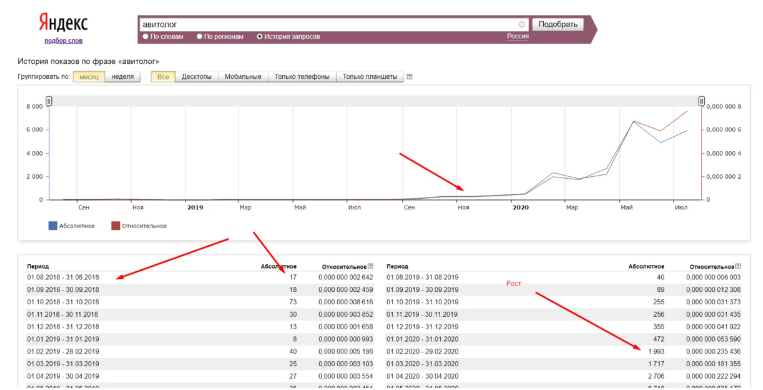763x390 pixels.
Task: Click relative value 0,000 000 008 616
Action: point(346,302)
